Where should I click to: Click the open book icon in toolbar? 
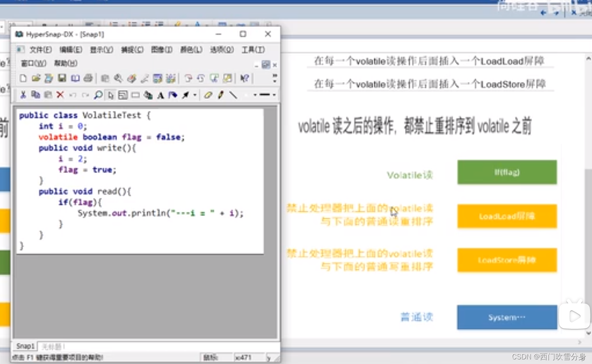point(75,78)
